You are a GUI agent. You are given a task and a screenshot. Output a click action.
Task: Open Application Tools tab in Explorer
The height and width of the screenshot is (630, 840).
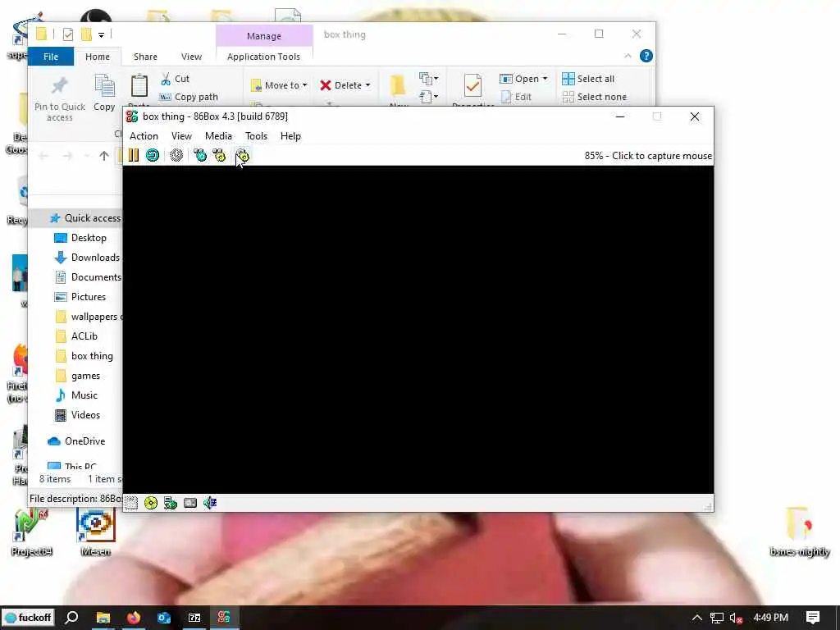[263, 57]
